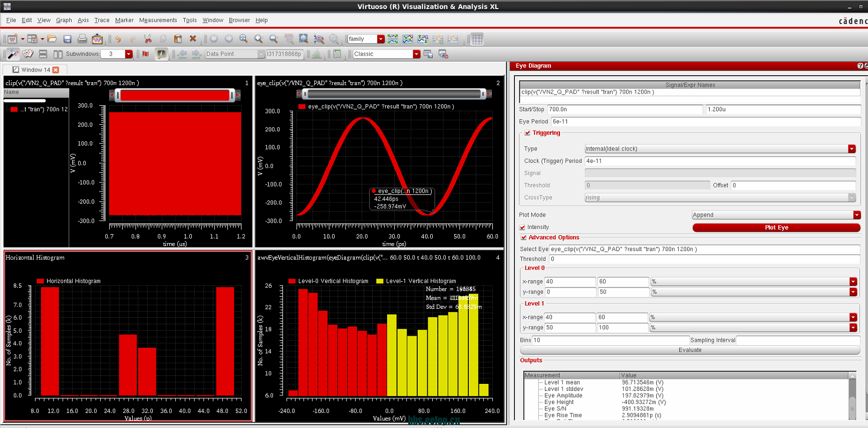Click the card layout icon
Image resolution: width=868 pixels, height=428 pixels.
click(28, 54)
